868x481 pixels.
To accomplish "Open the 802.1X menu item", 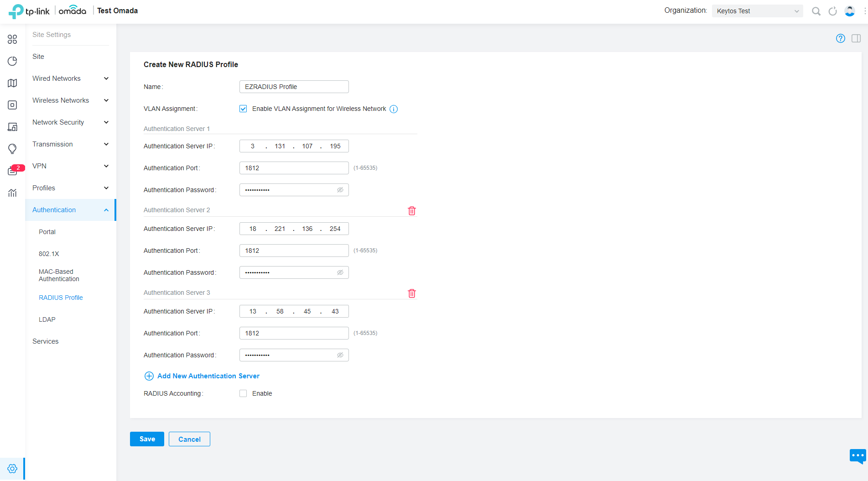I will (x=49, y=254).
